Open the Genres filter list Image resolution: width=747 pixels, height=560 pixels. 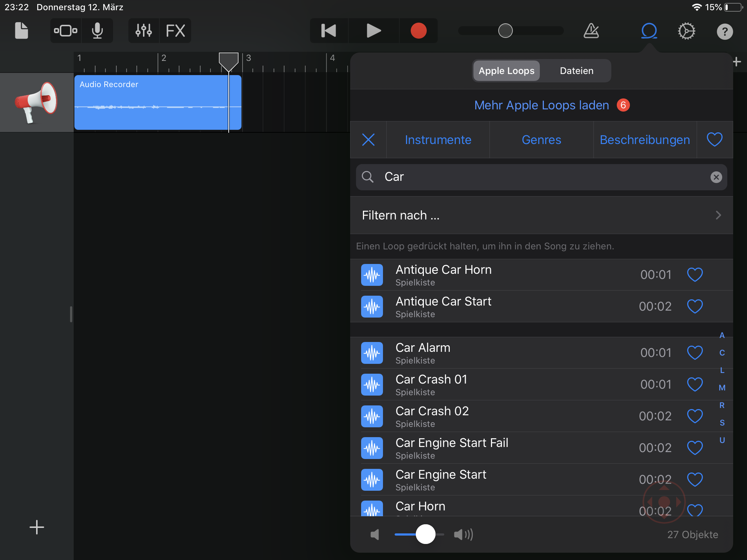(x=541, y=140)
